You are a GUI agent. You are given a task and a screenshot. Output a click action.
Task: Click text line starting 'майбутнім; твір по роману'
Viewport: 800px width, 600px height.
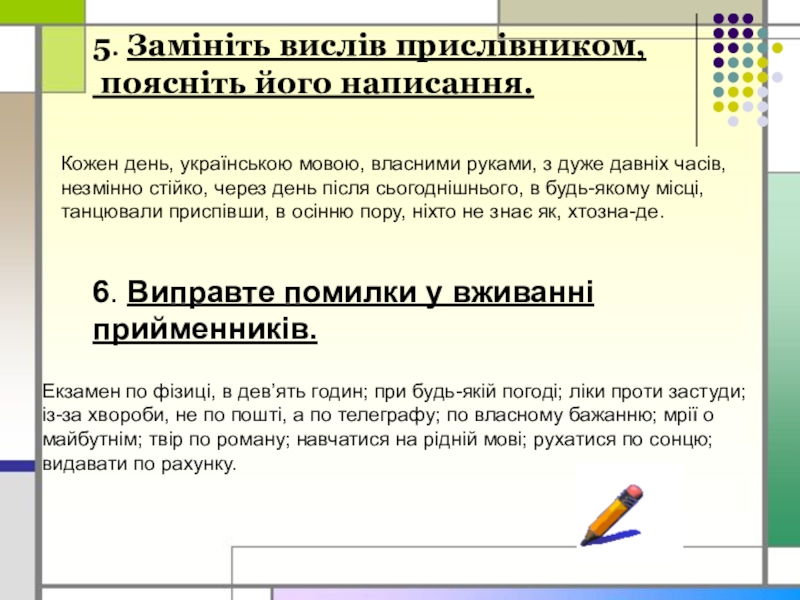click(378, 439)
